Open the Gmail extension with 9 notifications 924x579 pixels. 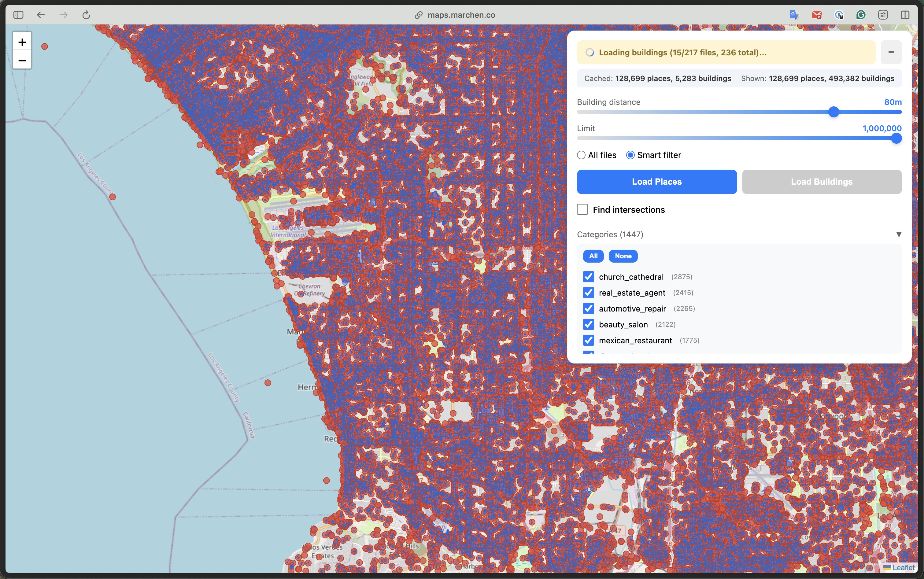point(816,15)
